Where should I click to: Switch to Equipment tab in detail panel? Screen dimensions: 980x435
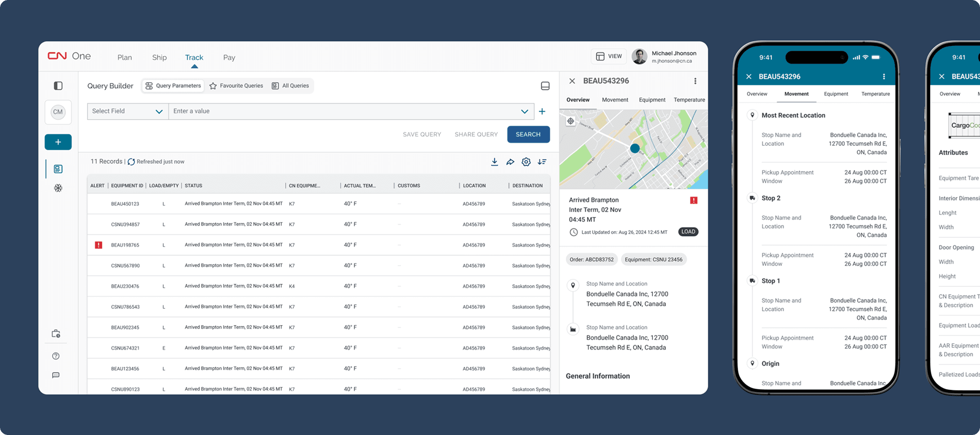click(x=652, y=100)
